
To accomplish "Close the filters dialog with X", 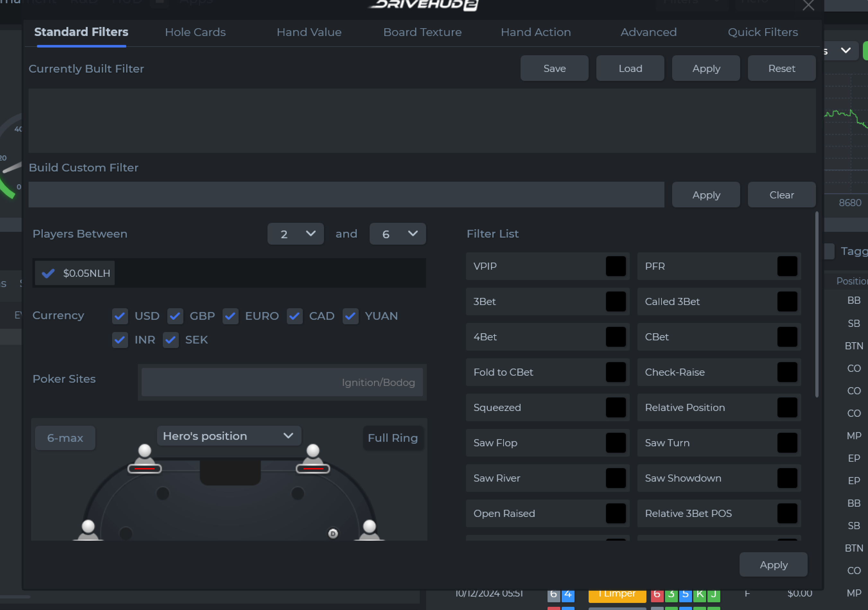I will coord(808,5).
